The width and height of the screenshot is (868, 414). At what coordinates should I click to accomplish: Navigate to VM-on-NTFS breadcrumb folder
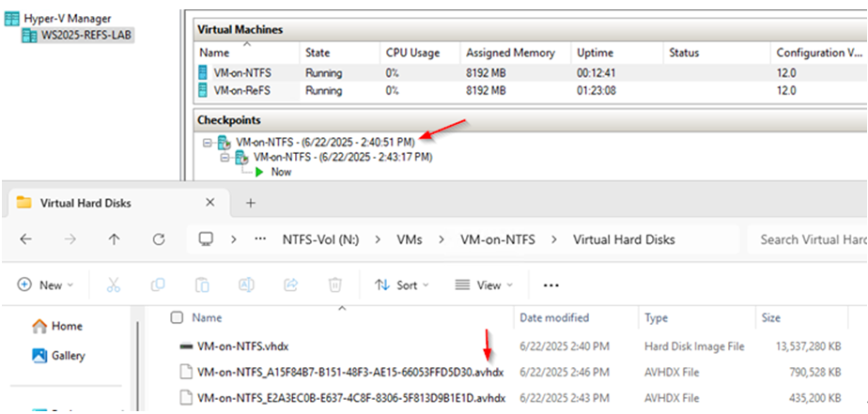[x=498, y=239]
